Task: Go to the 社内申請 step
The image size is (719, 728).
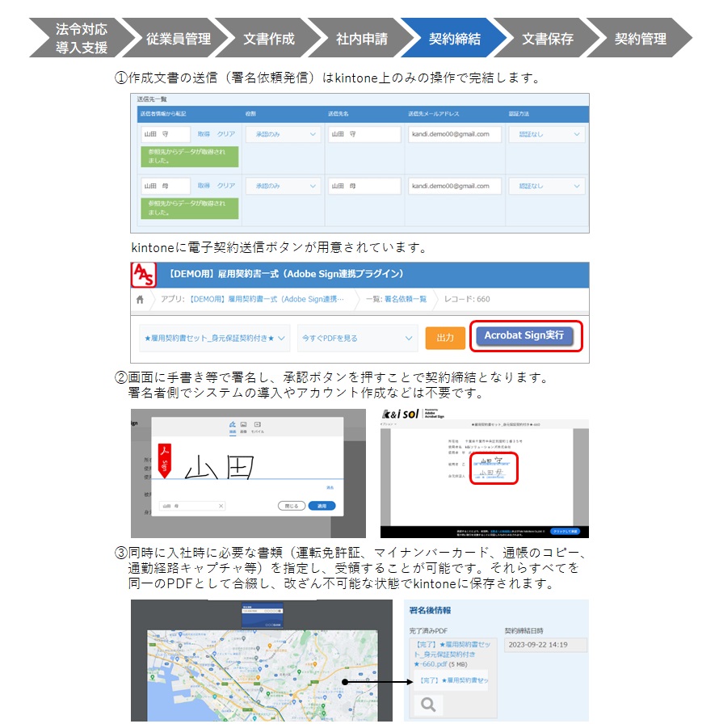Action: (x=362, y=38)
